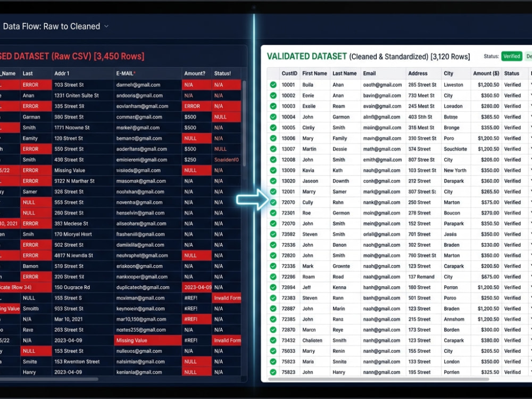This screenshot has width=532, height=399.
Task: Click the check icon beside CustID 12008
Action: click(273, 160)
